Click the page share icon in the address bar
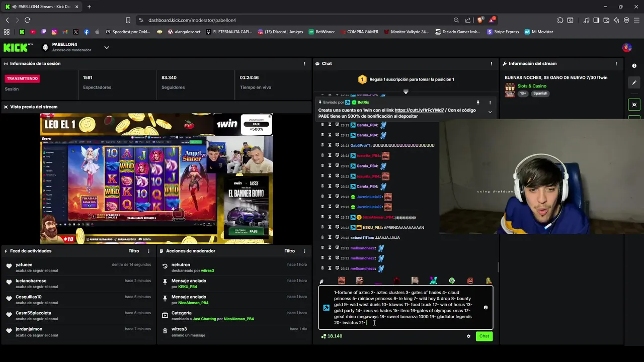 pyautogui.click(x=468, y=20)
